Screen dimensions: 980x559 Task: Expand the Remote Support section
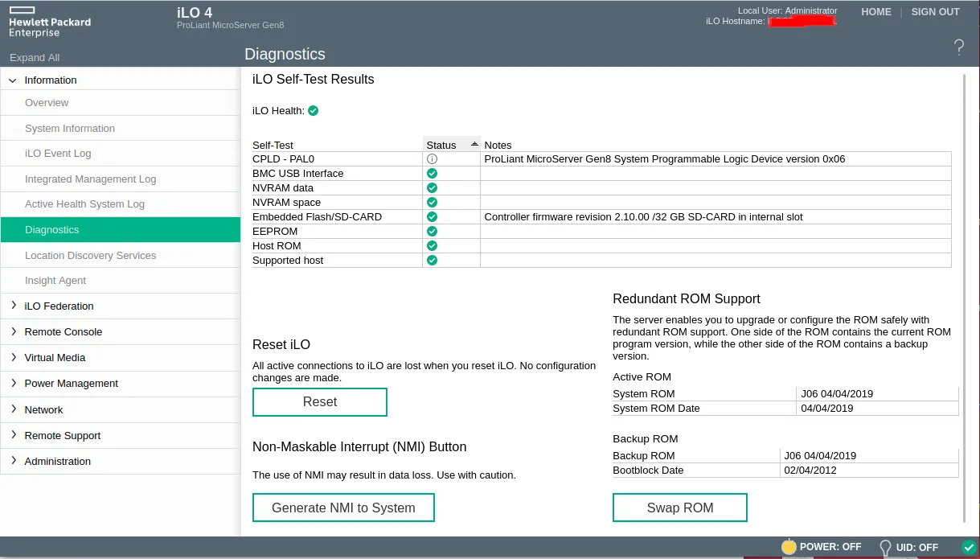point(13,435)
